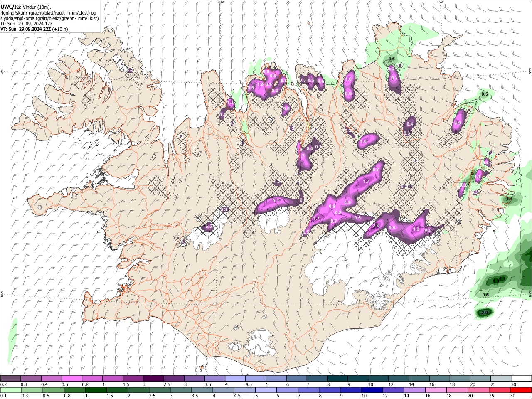Viewport: 532px width, 399px height.
Task: Select the 'IT: Sun. 29. 09. 2024 12Z' line
Action: 26,24
